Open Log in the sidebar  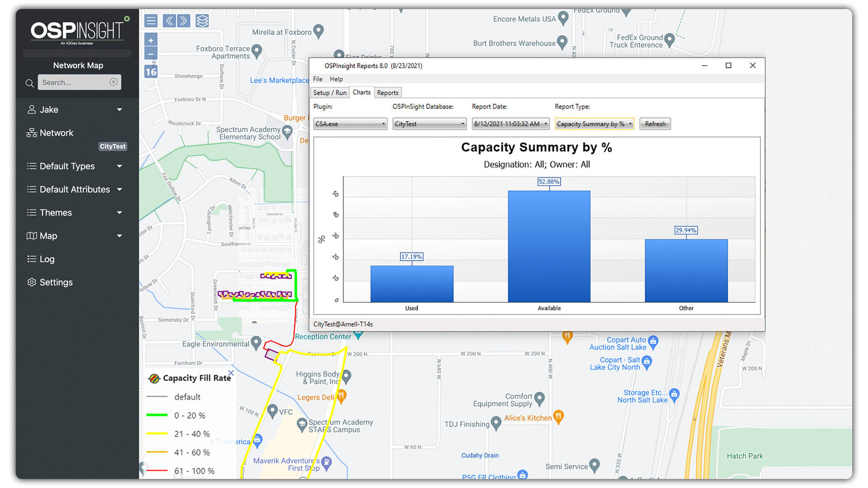click(x=47, y=259)
